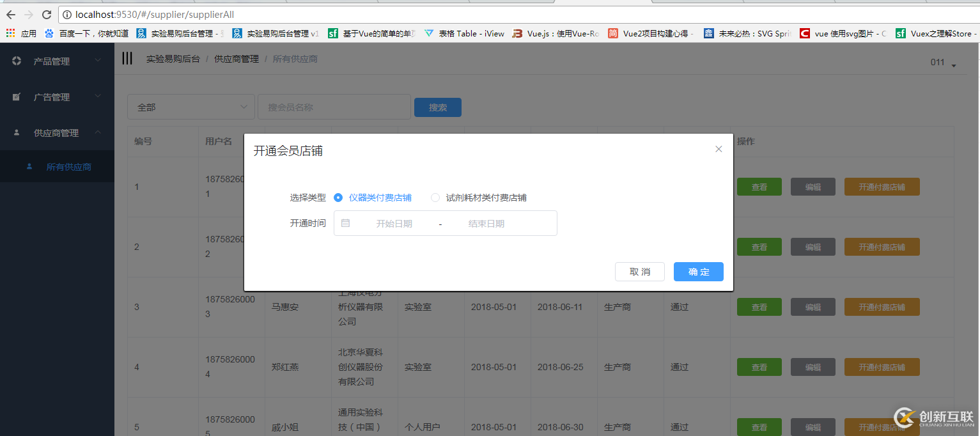Click the 取消 cancel button
The height and width of the screenshot is (436, 980).
coord(639,271)
